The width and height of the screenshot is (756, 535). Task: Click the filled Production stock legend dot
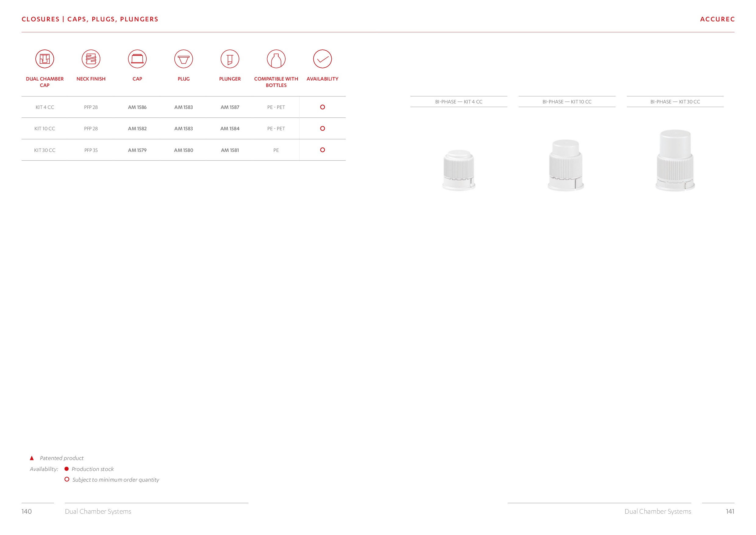point(66,469)
